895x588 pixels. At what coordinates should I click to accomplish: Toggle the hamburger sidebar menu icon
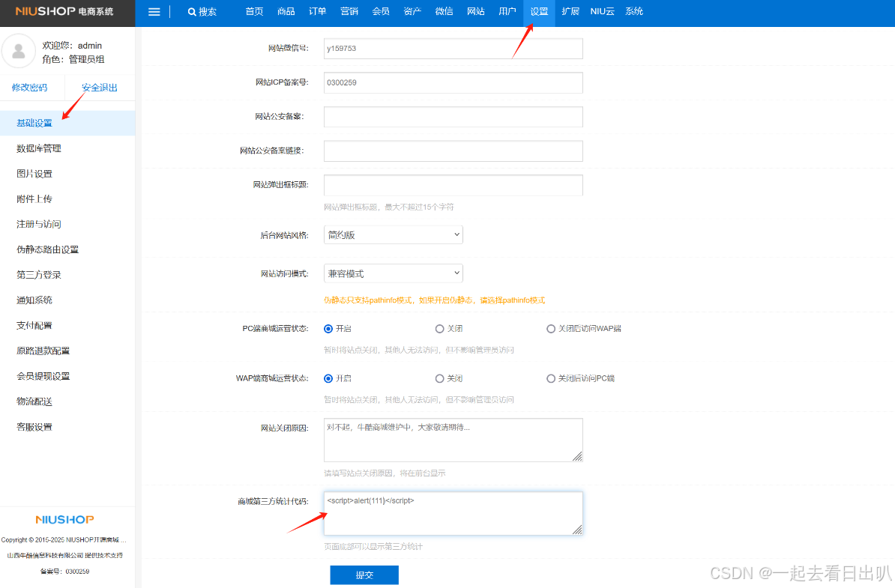click(x=154, y=11)
